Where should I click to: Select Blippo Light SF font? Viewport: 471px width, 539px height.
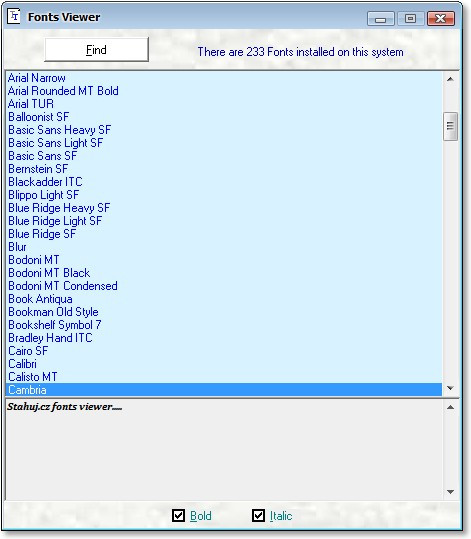(224, 195)
